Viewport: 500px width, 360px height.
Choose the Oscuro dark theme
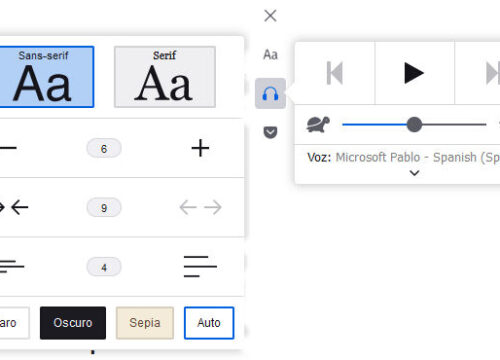[x=73, y=323]
